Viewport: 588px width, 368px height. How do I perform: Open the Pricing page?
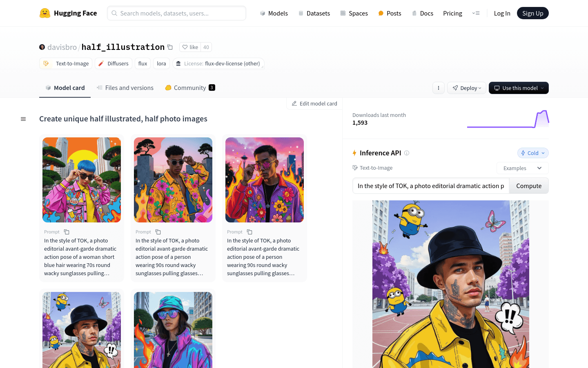tap(452, 13)
